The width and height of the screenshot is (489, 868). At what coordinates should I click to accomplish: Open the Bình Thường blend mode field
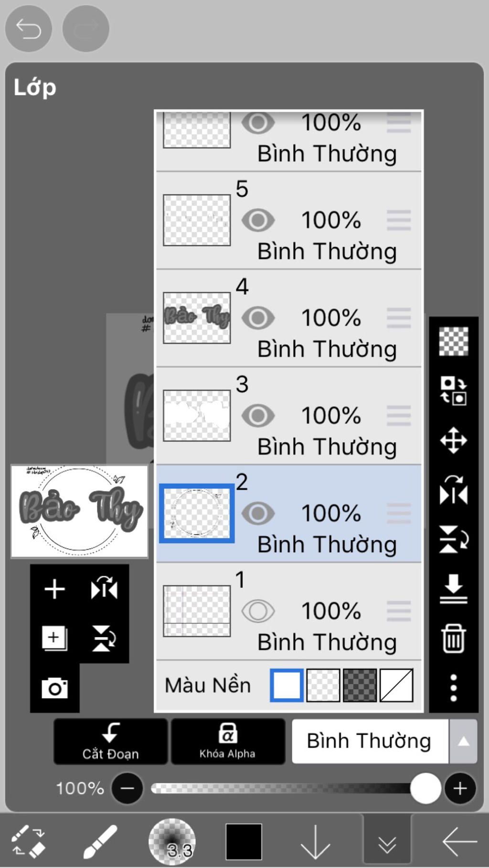coord(370,741)
